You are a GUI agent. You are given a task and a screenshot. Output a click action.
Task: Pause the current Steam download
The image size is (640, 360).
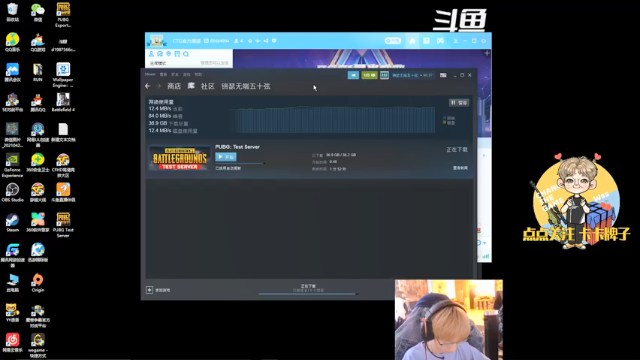[459, 102]
